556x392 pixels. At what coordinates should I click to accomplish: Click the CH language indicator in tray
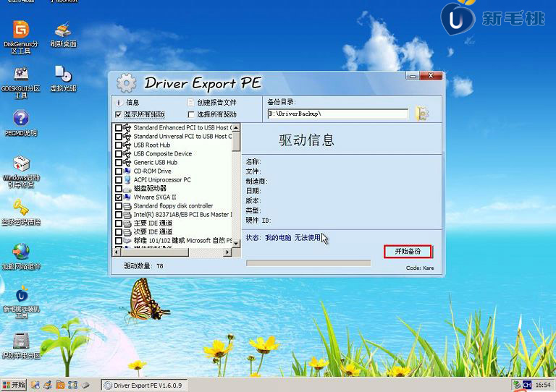527,385
